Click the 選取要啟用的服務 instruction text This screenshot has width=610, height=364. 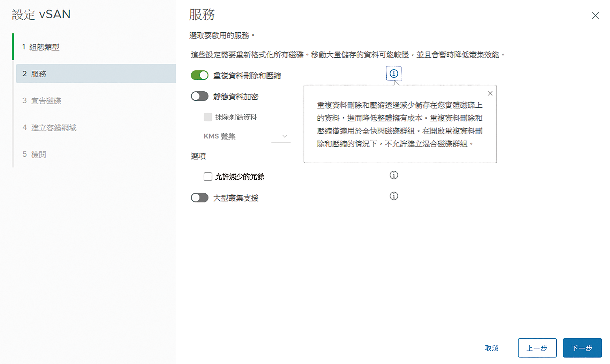[222, 35]
